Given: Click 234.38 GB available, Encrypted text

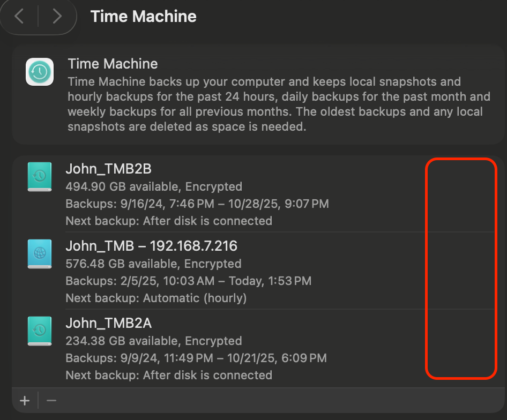Looking at the screenshot, I should pyautogui.click(x=154, y=341).
